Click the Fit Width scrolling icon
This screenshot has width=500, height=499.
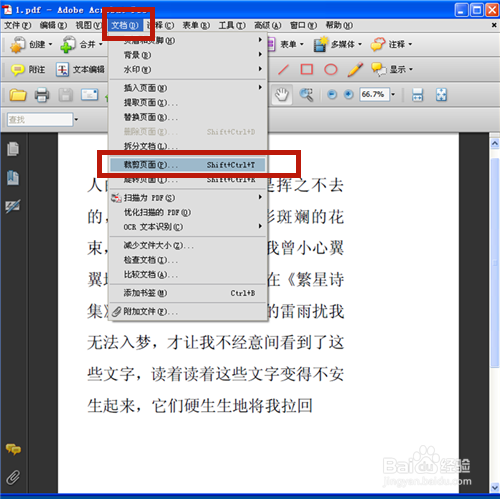coord(417,95)
